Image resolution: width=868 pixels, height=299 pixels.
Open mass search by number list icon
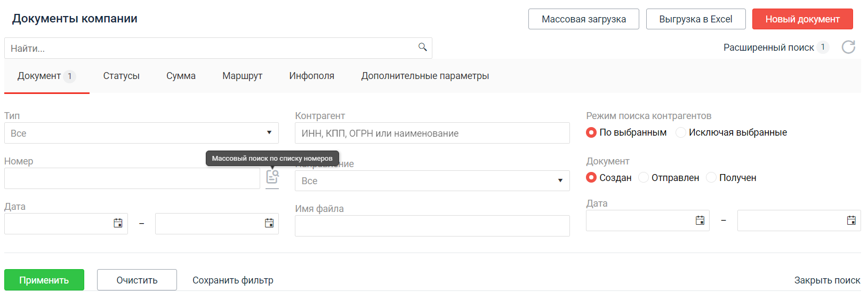(x=272, y=176)
